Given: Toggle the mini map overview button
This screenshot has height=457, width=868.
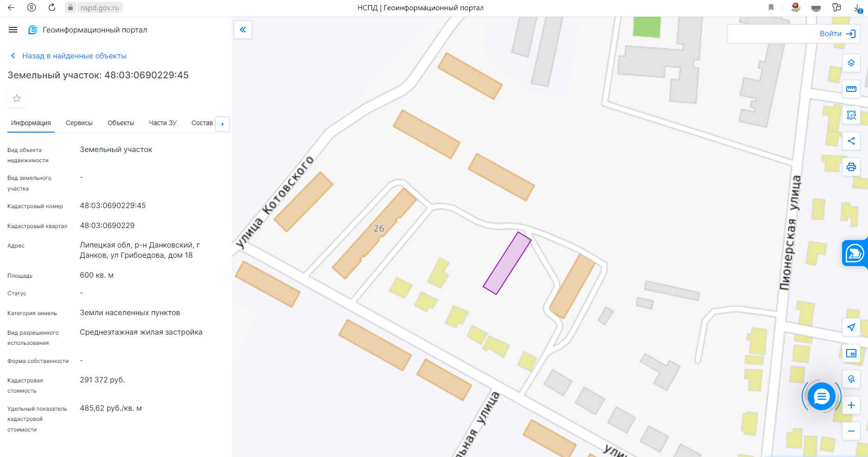Looking at the screenshot, I should point(851,353).
